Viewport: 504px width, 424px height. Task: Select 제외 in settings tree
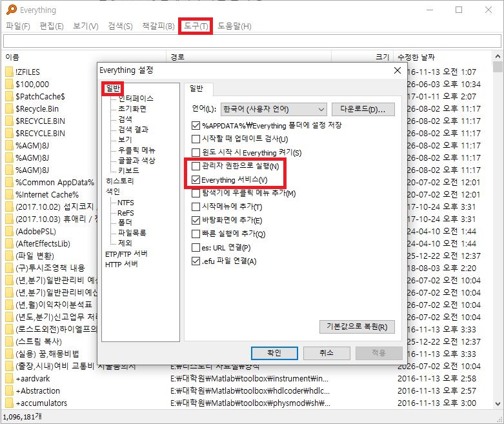point(125,243)
